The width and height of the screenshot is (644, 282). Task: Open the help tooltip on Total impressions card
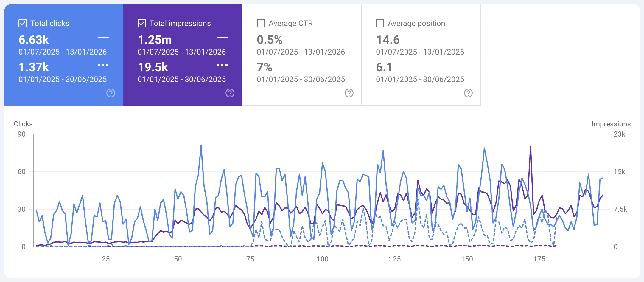[x=229, y=93]
